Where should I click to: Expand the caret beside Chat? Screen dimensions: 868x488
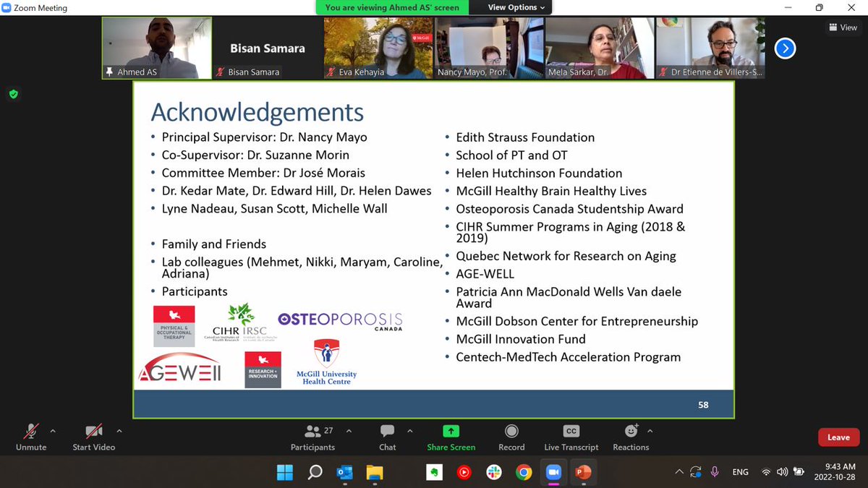pos(409,431)
